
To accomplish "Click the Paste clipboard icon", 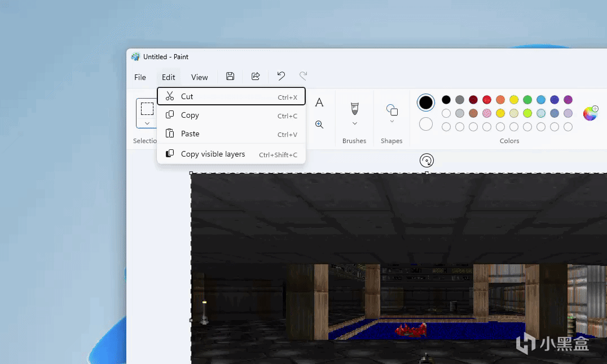I will pos(170,134).
